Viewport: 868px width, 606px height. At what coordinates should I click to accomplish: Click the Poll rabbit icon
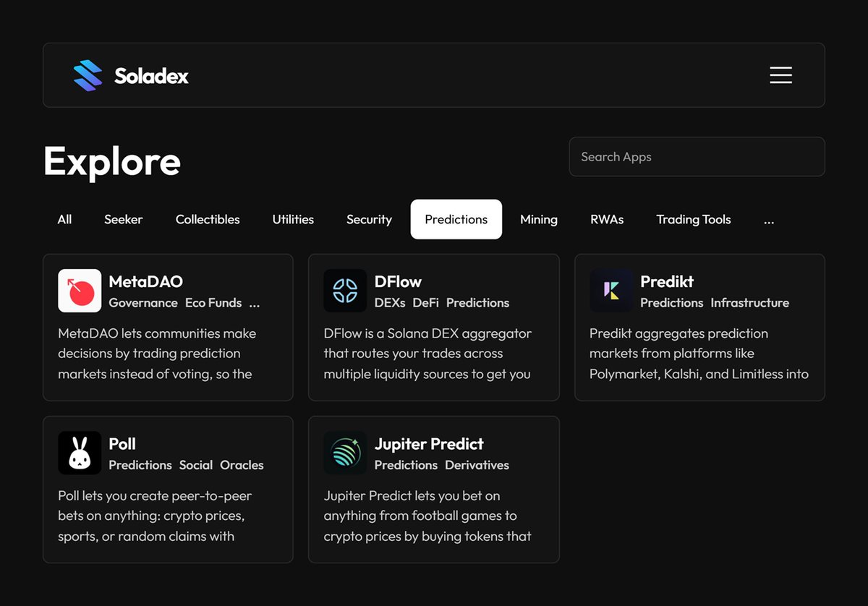tap(80, 453)
